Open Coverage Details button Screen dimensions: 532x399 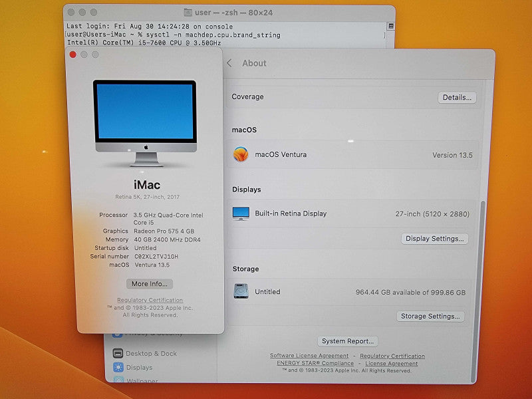(x=457, y=97)
